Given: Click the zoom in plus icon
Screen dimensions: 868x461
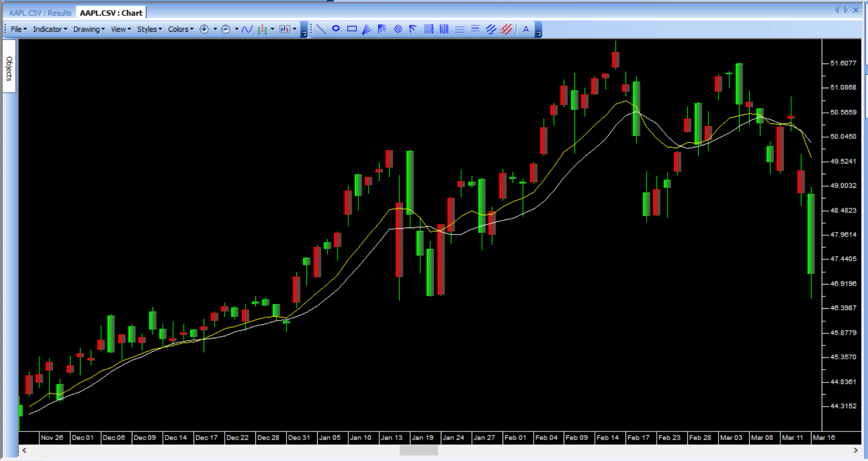Looking at the screenshot, I should pos(204,29).
